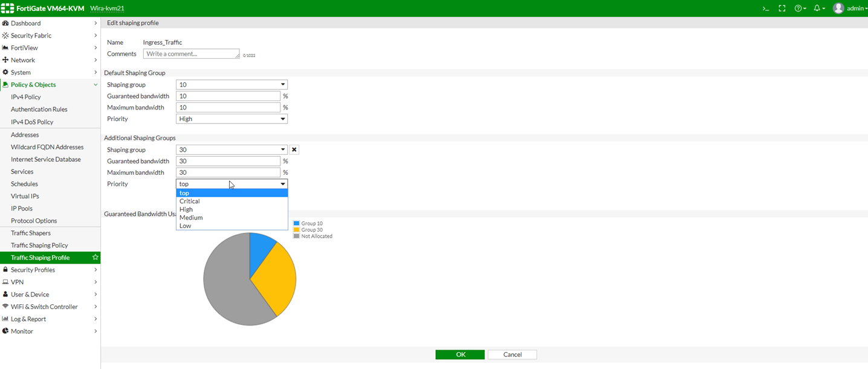Click the admin user avatar icon
The image size is (868, 369).
point(838,8)
